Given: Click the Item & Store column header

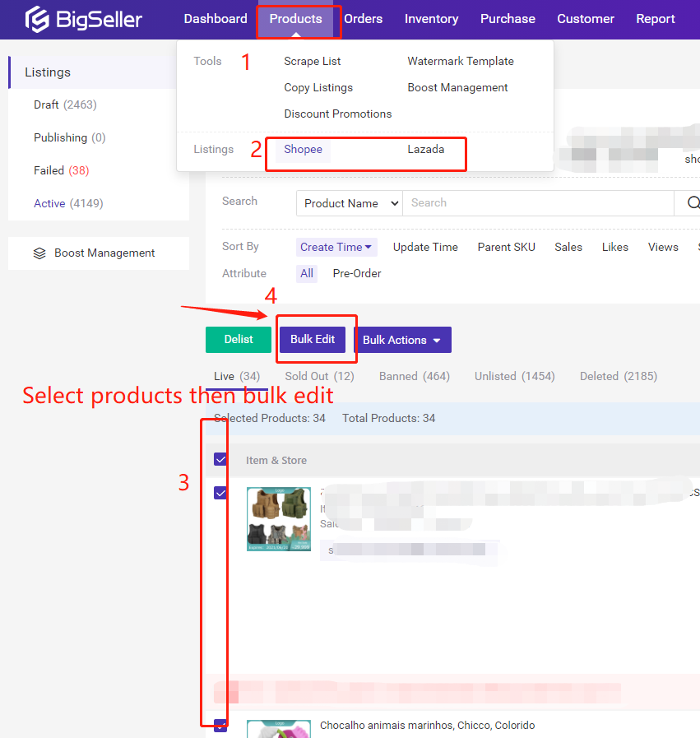Looking at the screenshot, I should [276, 460].
